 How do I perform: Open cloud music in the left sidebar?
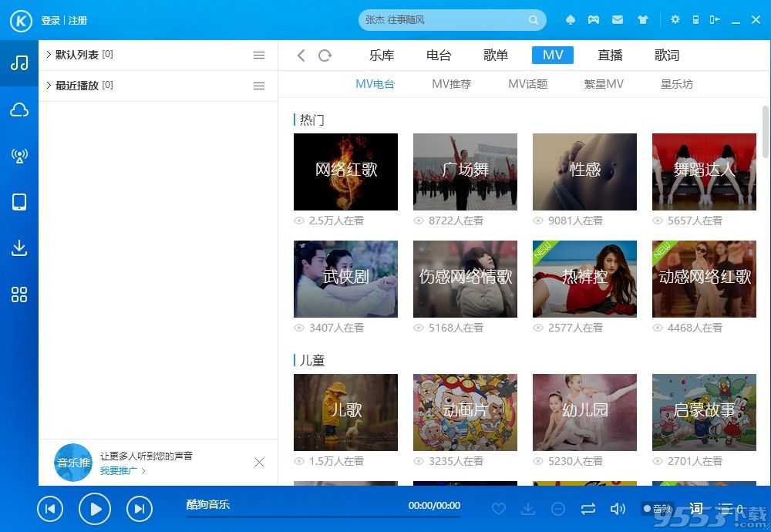pyautogui.click(x=19, y=109)
